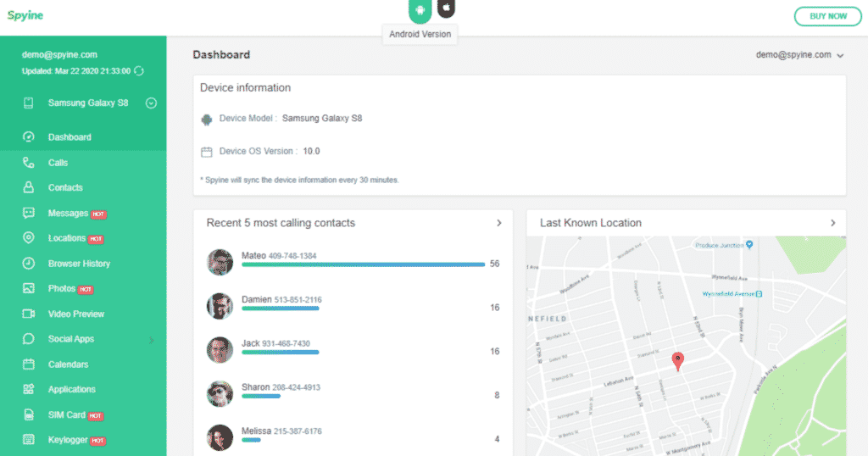
Task: Click the Android version icon
Action: pyautogui.click(x=419, y=11)
